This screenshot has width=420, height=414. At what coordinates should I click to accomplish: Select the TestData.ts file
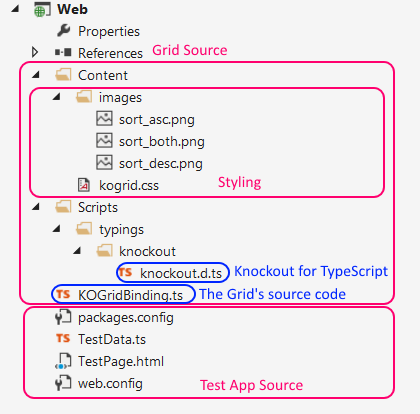click(112, 339)
